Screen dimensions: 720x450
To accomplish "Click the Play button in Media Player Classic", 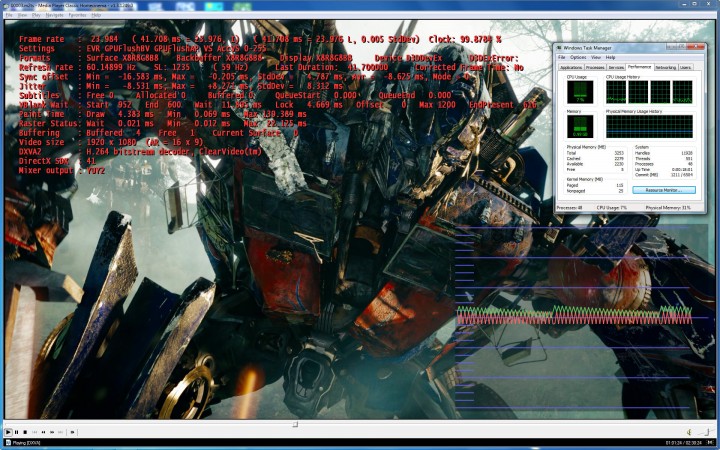I will tap(8, 432).
